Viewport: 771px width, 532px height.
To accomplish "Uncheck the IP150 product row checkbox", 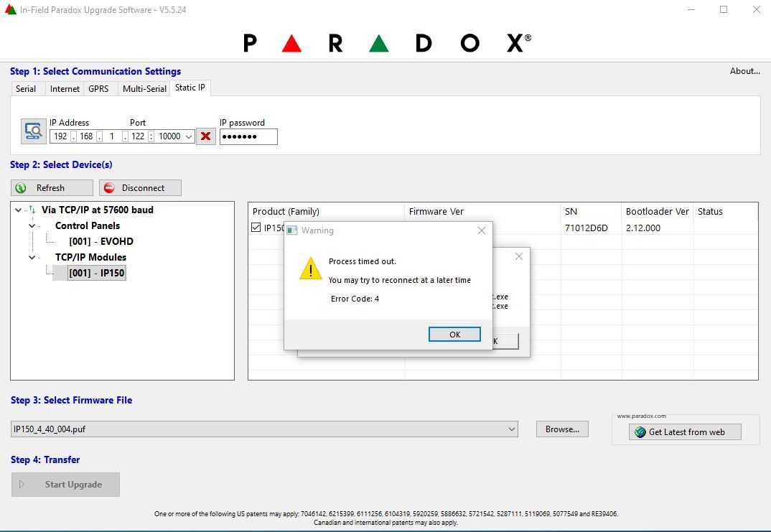I will point(256,228).
